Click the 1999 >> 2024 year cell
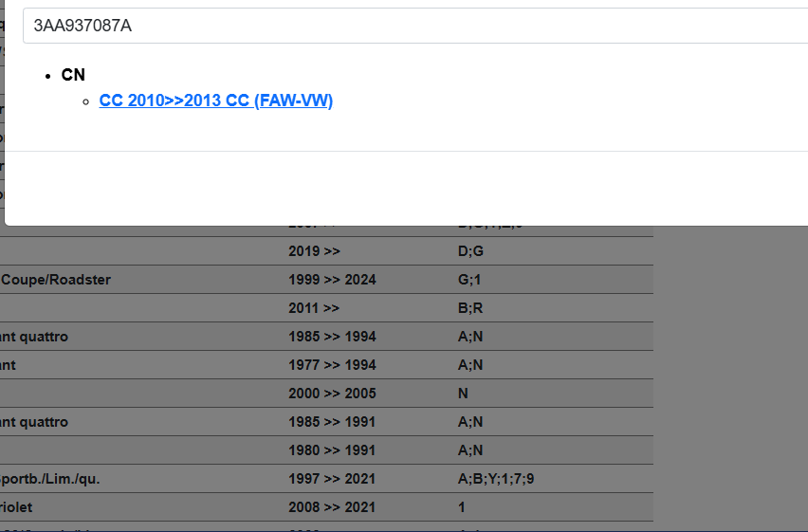Viewport: 808px width, 532px height. pos(332,280)
